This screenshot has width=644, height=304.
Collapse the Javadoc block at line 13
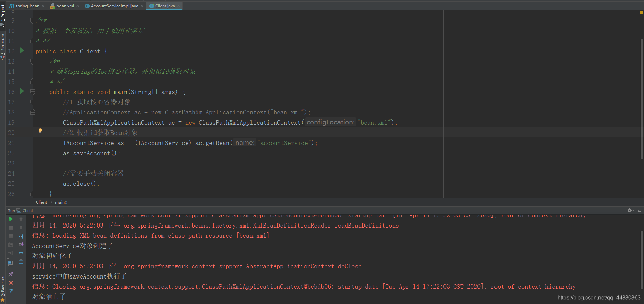pyautogui.click(x=33, y=61)
